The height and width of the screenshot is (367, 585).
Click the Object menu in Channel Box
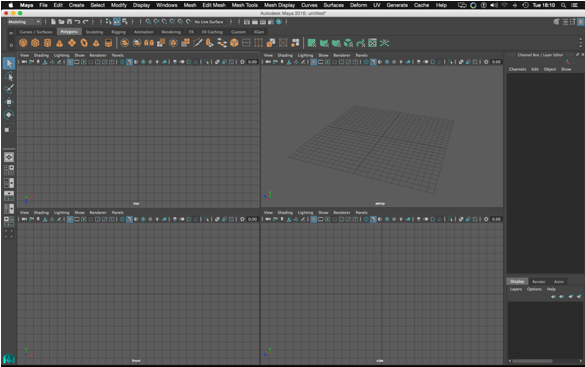550,69
